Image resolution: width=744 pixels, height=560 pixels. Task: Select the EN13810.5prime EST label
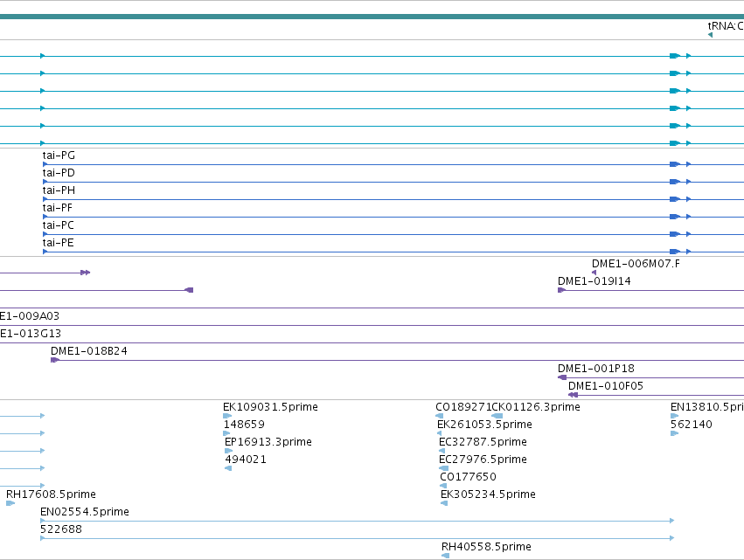point(707,407)
